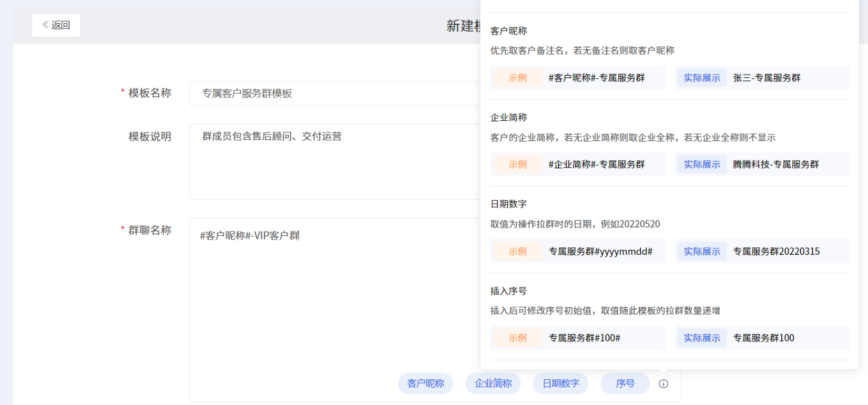This screenshot has width=868, height=405.
Task: Click the example text #企业简称#-专属服务群
Action: point(596,164)
